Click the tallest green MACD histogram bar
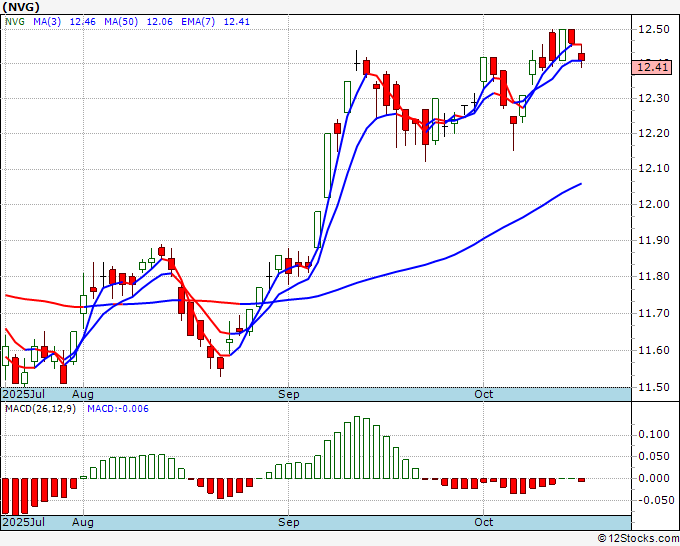 (357, 447)
